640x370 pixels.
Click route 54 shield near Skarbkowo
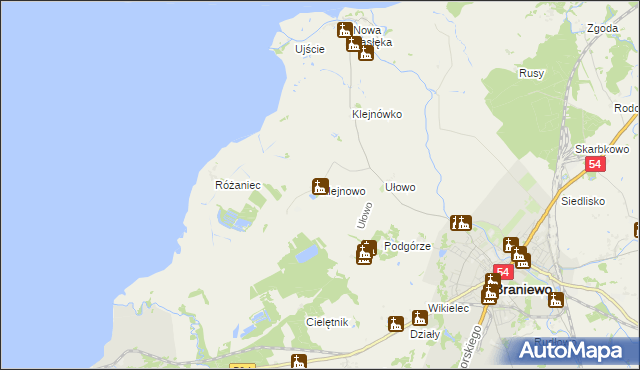(595, 164)
